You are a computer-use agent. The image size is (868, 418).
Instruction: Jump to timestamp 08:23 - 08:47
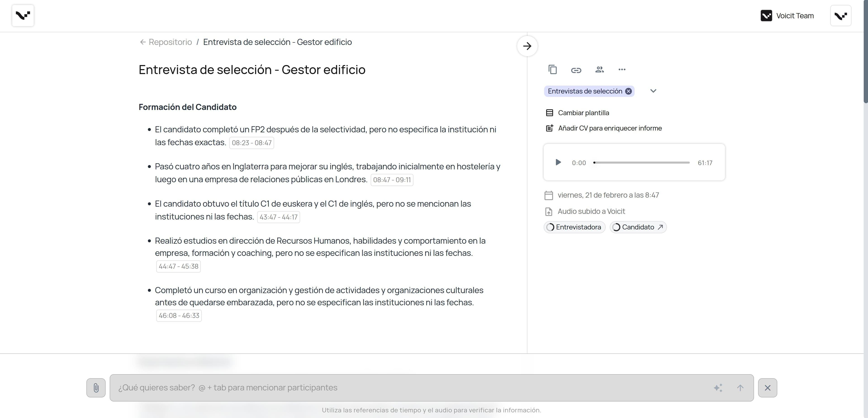click(x=251, y=143)
